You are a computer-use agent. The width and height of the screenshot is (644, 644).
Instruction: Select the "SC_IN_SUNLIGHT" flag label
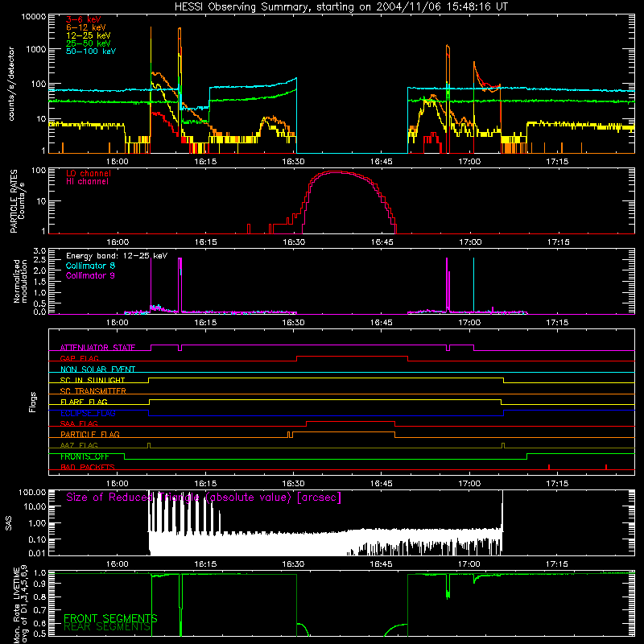point(93,380)
